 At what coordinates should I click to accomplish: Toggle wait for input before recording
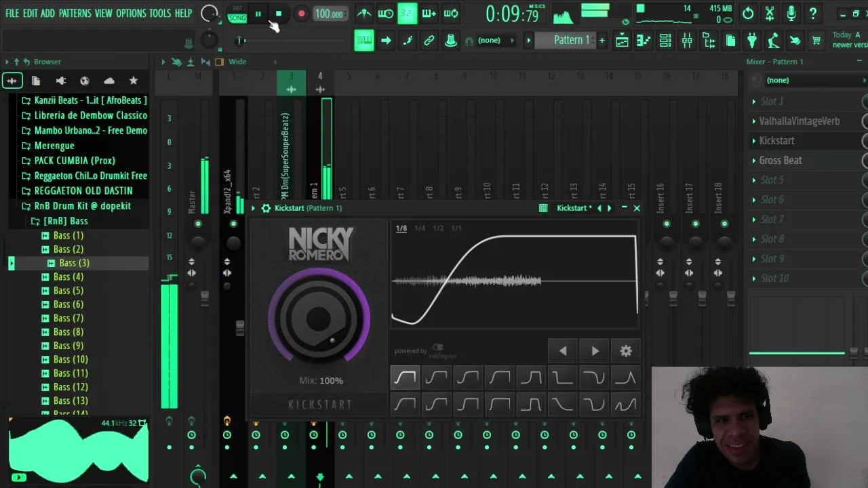click(386, 14)
